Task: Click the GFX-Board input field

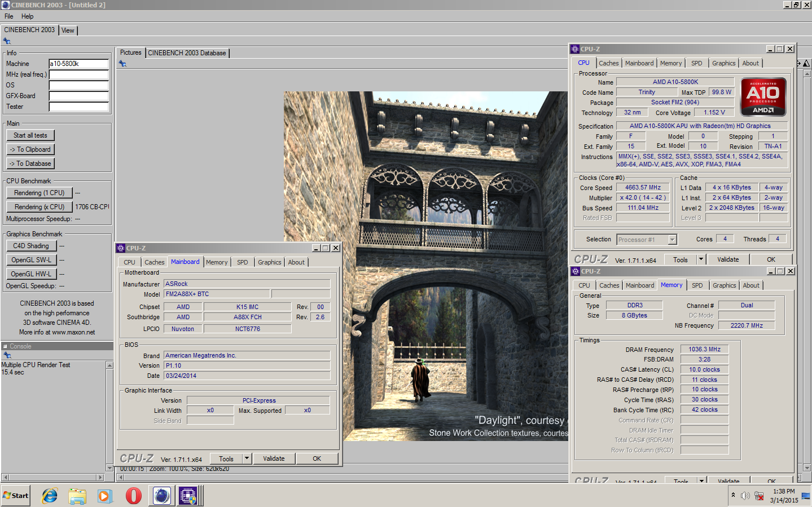Action: [78, 96]
